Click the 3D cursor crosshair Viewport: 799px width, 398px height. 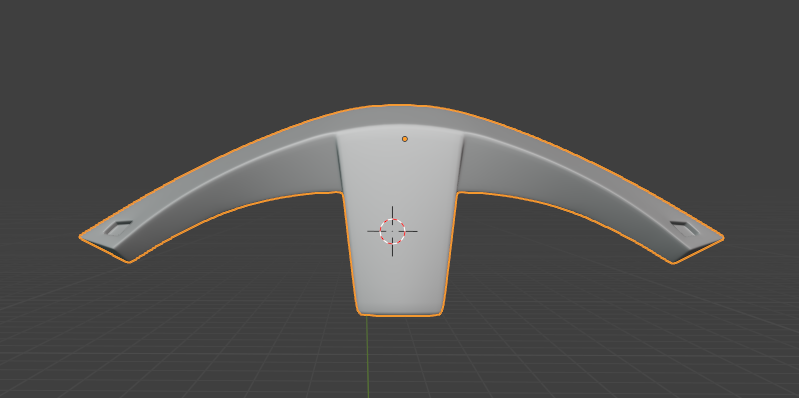pos(392,231)
